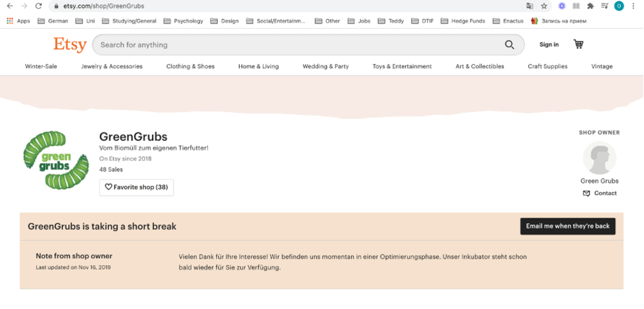
Task: Open Clothing & Shoes category
Action: point(190,66)
